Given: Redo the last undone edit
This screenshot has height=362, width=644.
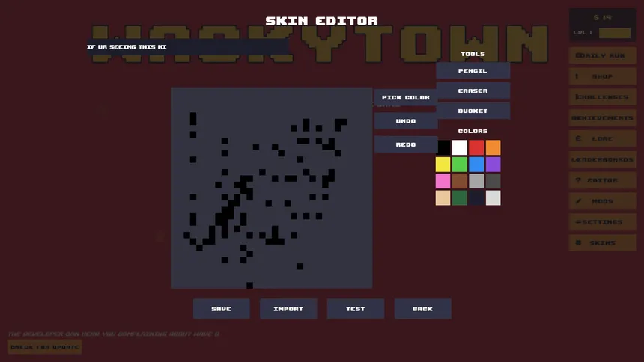Looking at the screenshot, I should (405, 144).
